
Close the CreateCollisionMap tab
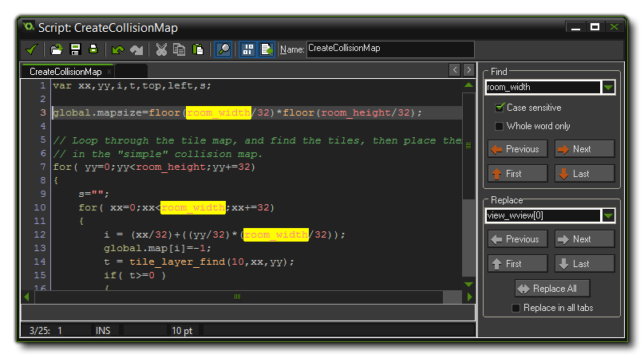109,72
